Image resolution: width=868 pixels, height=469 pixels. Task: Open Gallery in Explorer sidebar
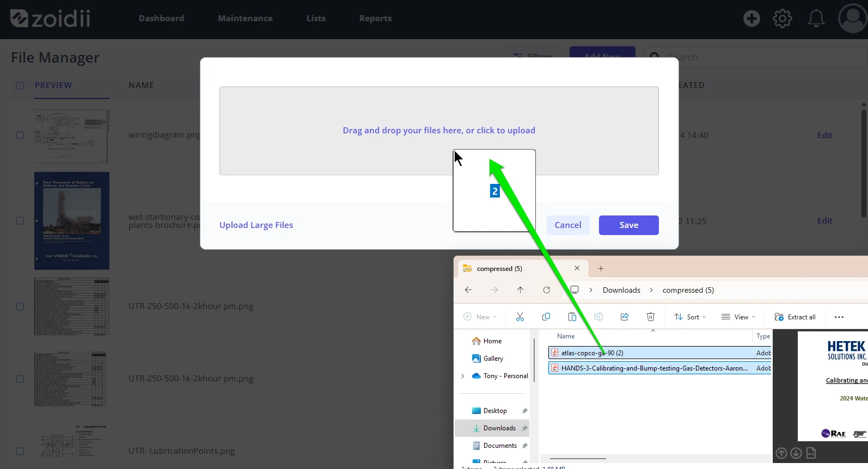click(x=487, y=359)
